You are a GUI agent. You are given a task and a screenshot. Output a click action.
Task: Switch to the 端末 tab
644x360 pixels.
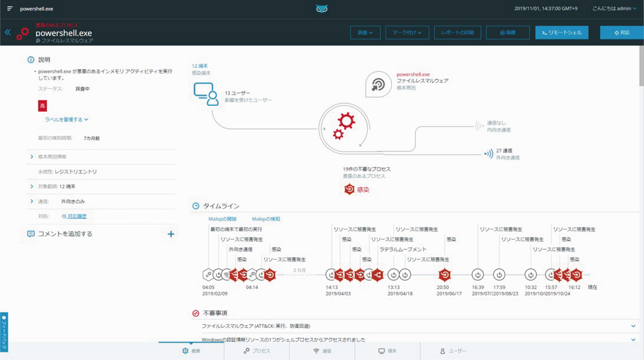(388, 351)
